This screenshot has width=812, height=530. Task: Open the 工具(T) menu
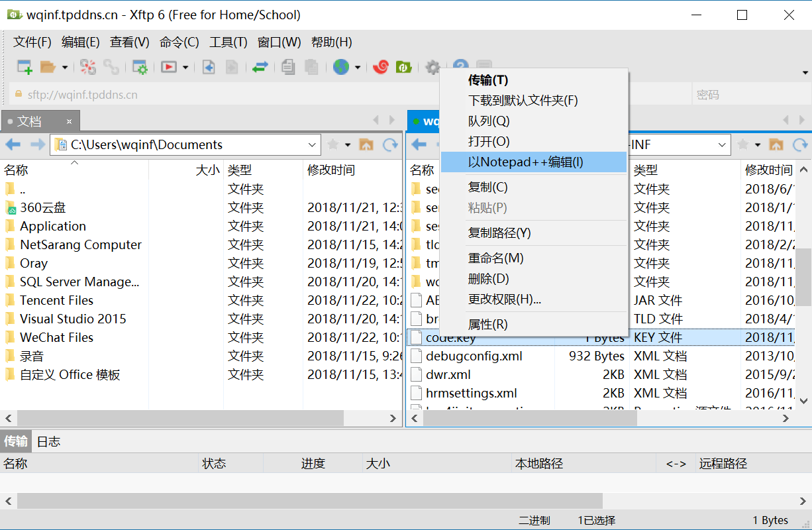[228, 42]
